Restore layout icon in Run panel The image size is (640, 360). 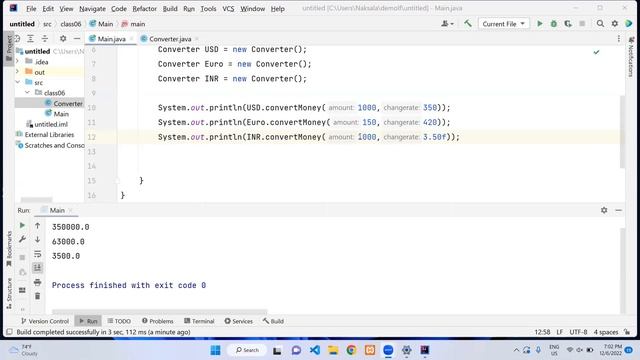22,290
